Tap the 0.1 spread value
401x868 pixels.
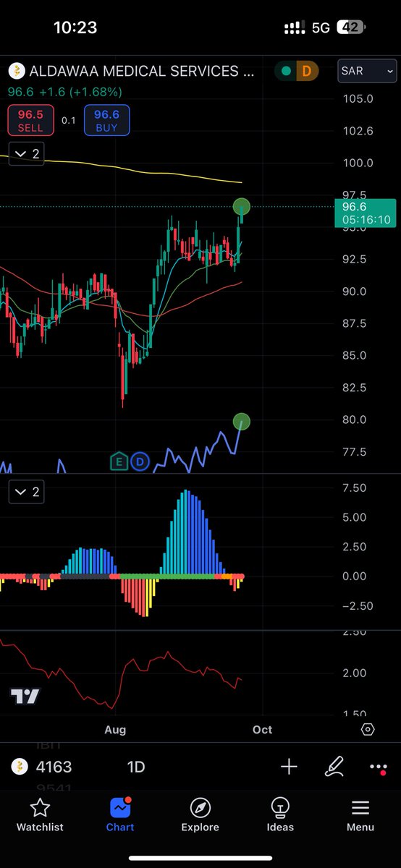pos(68,121)
